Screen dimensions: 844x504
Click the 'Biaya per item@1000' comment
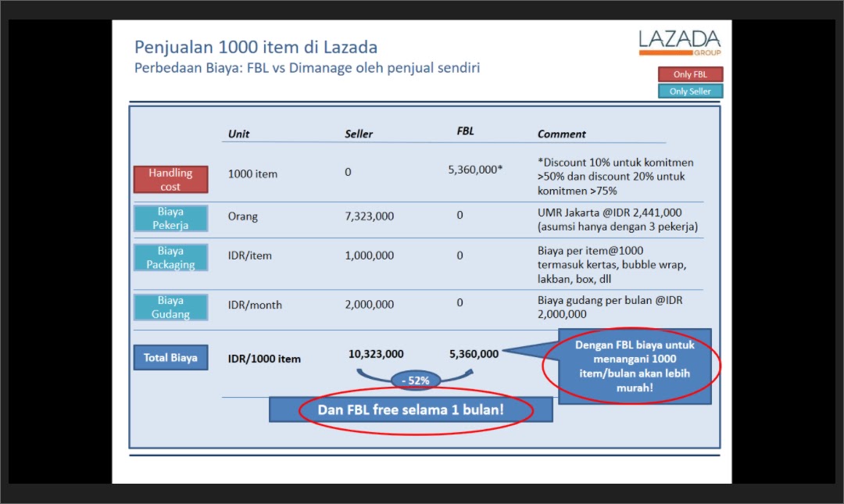(x=611, y=264)
